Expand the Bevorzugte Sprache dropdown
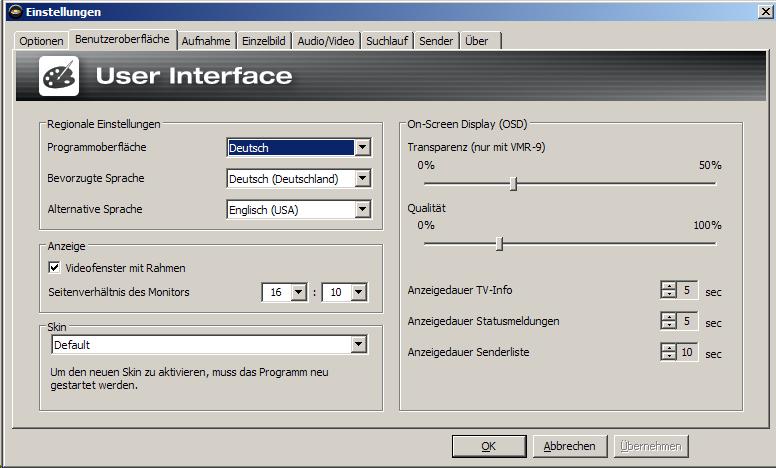This screenshot has height=468, width=776. 362,179
